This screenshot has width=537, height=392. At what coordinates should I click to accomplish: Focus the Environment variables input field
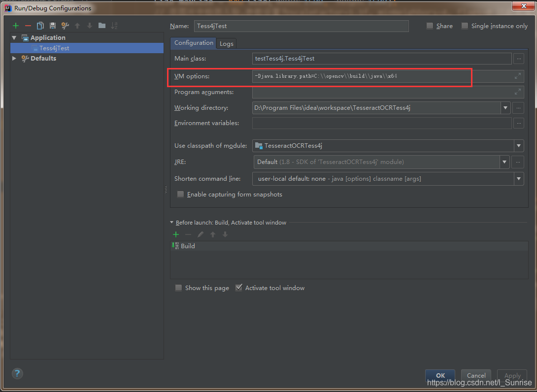point(382,123)
